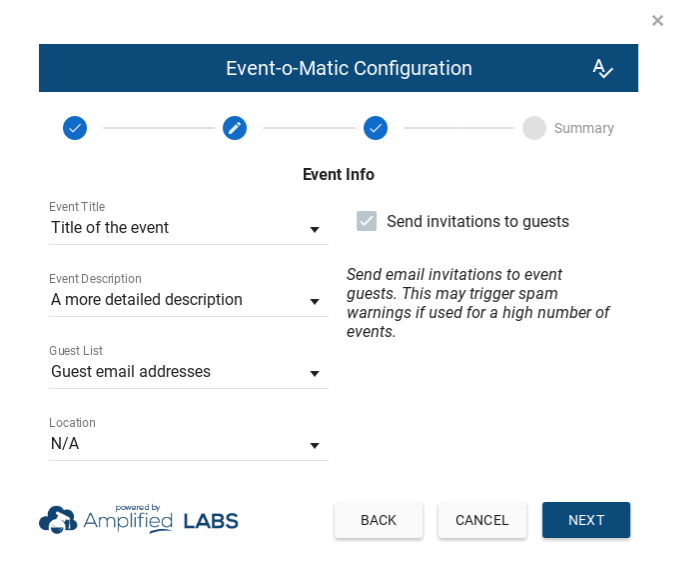Click the Event Info section heading
This screenshot has width=680, height=573.
(338, 174)
